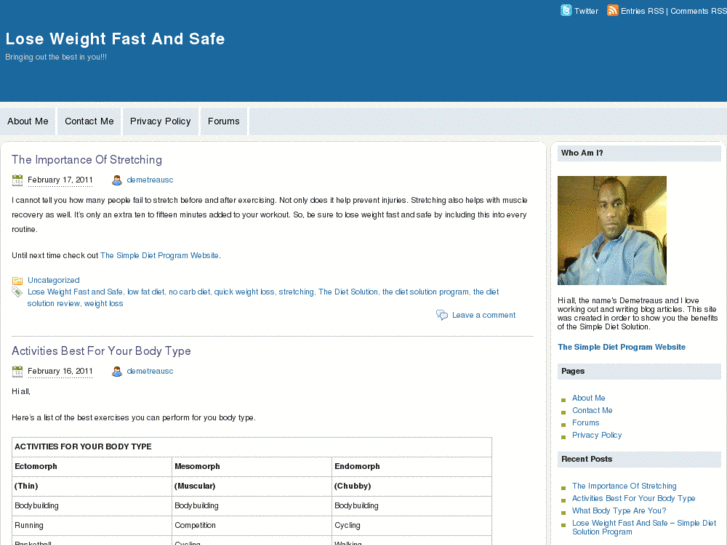Open the Contact Me navigation tab
Screen dimensions: 727x545
pyautogui.click(x=89, y=121)
